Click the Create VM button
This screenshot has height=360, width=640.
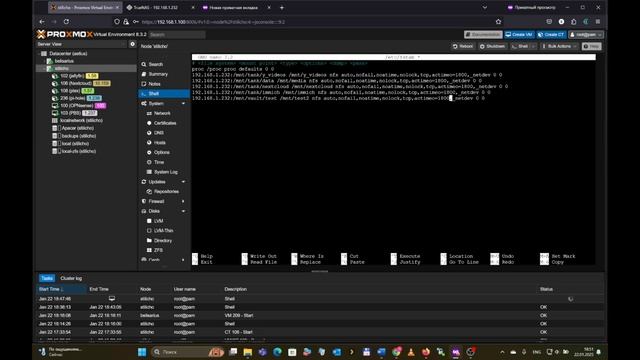click(x=519, y=35)
